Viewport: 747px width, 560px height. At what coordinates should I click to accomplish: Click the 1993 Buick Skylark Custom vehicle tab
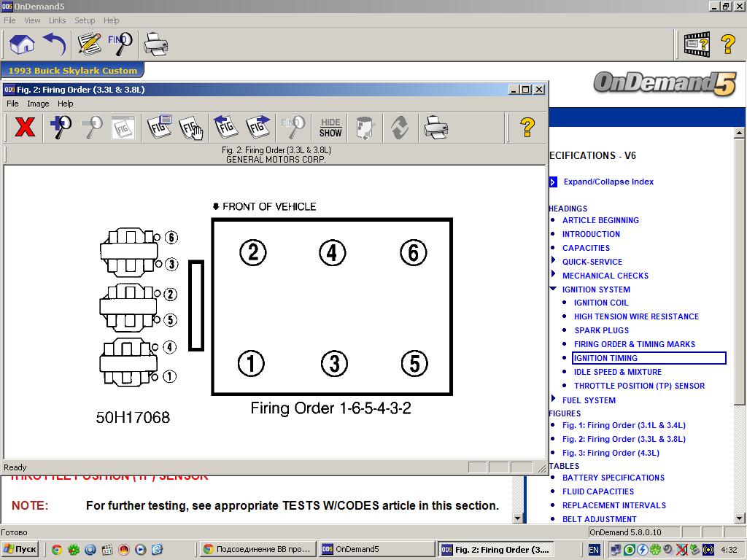click(x=72, y=71)
